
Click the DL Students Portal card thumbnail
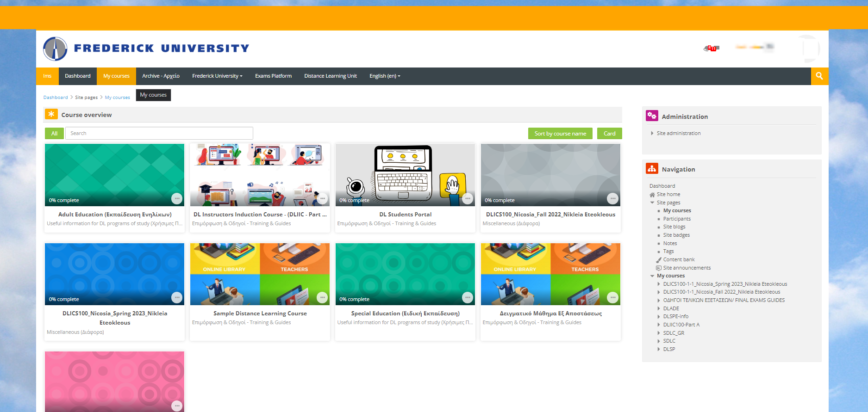405,175
